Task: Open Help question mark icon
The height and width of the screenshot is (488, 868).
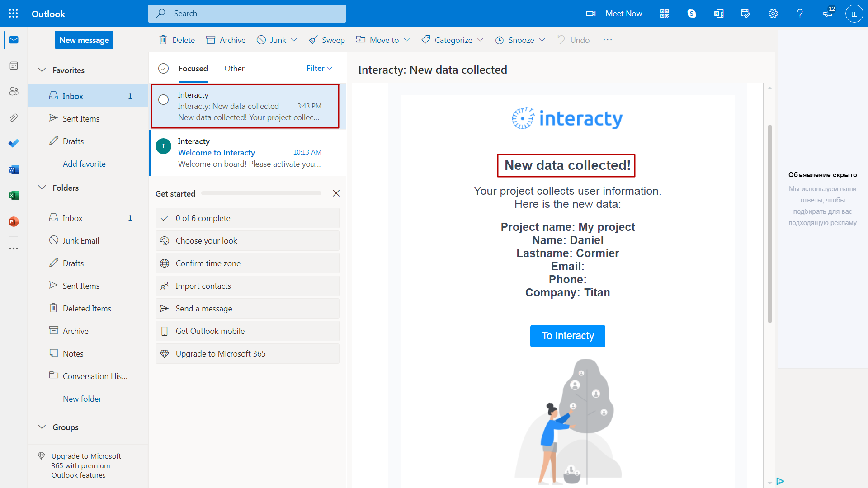Action: (800, 14)
